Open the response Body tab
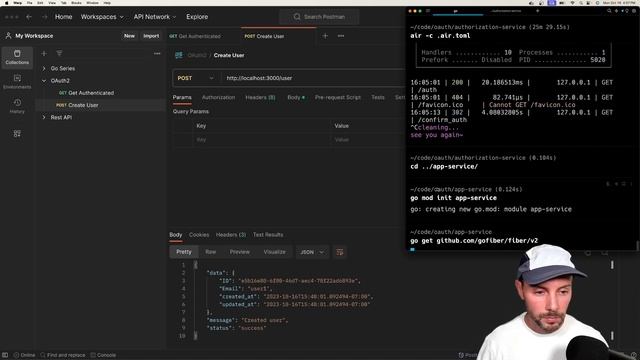 pyautogui.click(x=176, y=235)
